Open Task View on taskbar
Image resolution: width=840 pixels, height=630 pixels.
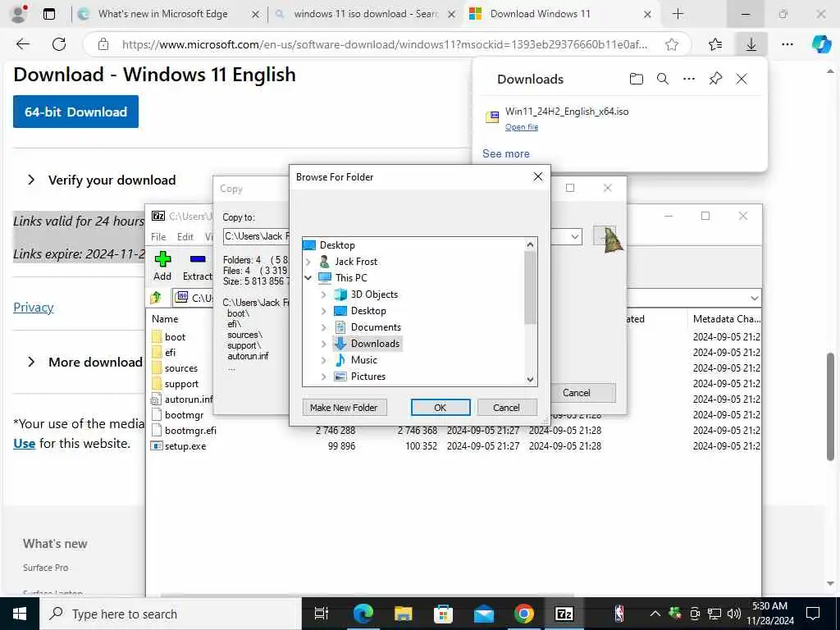(321, 614)
